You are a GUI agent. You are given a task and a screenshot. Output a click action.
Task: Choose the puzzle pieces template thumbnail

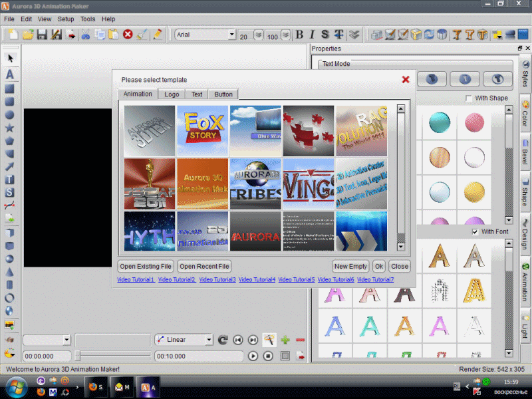pyautogui.click(x=309, y=130)
